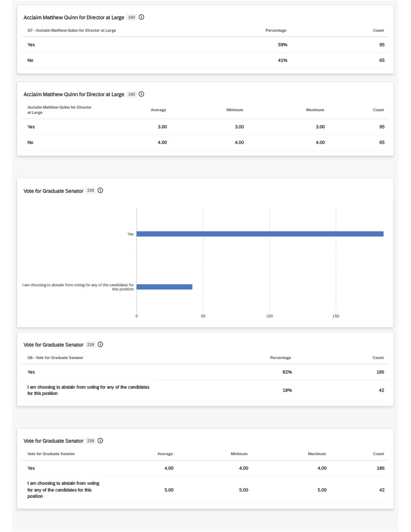Select the abstain row showing 18% in Q8
Viewport: 411px width, 532px height.
click(206, 390)
